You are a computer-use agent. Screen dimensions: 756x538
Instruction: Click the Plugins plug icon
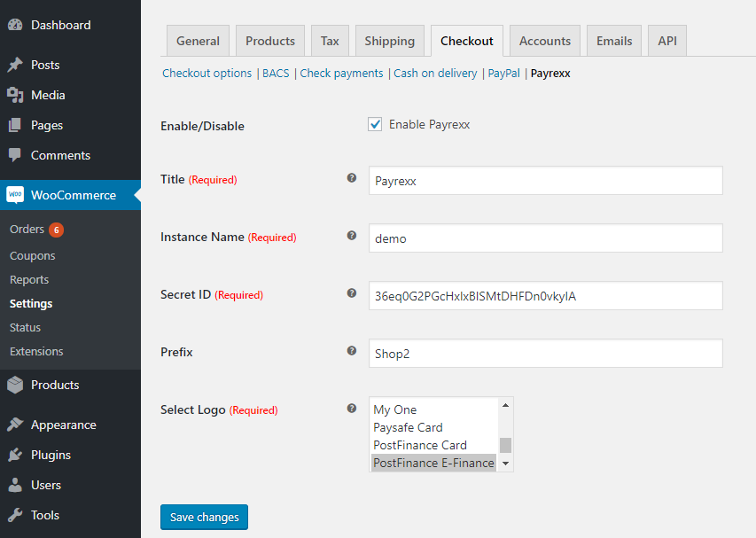[x=15, y=455]
